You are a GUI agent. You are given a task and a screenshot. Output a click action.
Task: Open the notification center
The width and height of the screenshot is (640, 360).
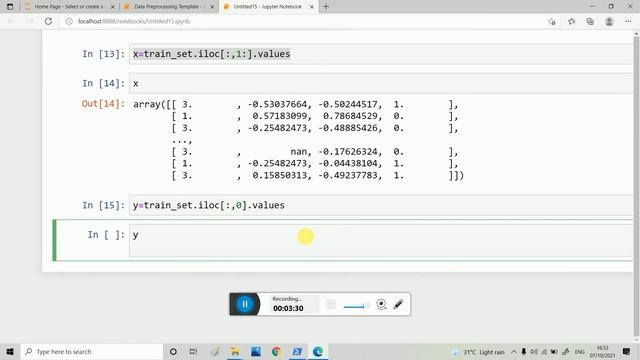[x=627, y=352]
